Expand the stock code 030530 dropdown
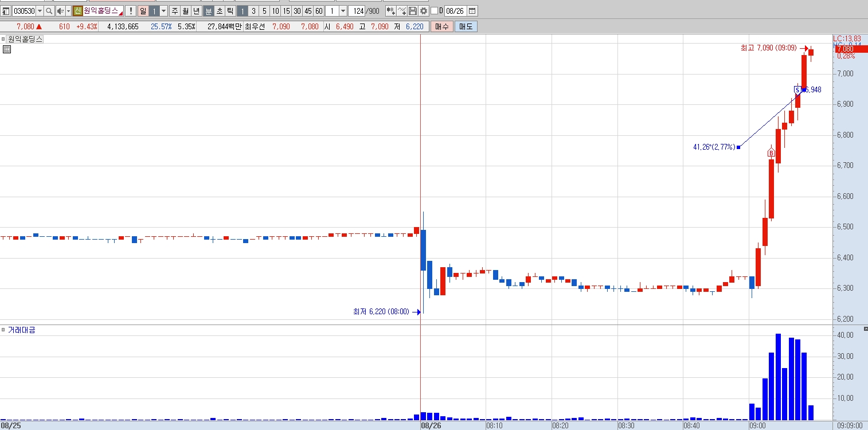Image resolution: width=868 pixels, height=430 pixels. tap(40, 11)
